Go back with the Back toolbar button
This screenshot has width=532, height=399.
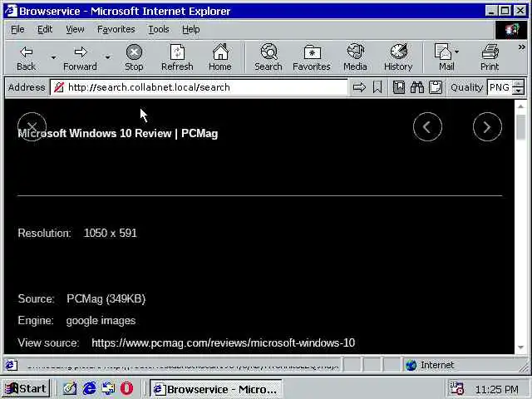tap(26, 57)
